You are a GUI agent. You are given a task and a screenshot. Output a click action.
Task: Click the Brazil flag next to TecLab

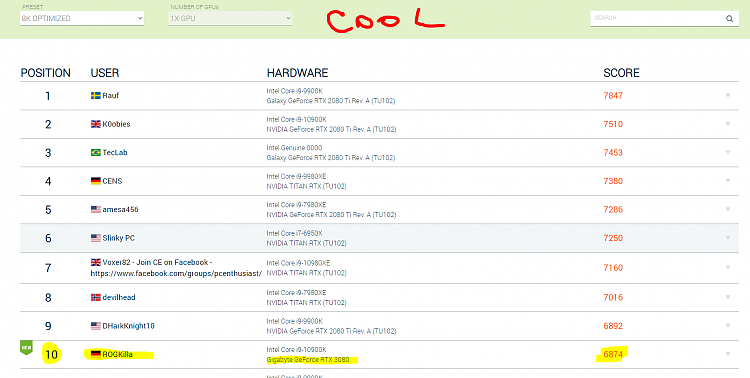tap(96, 152)
